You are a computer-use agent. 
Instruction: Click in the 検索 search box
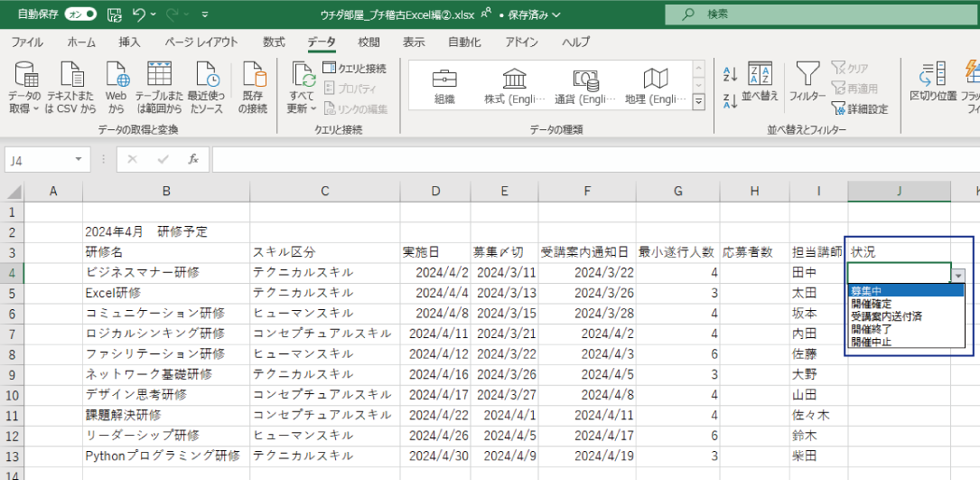813,14
